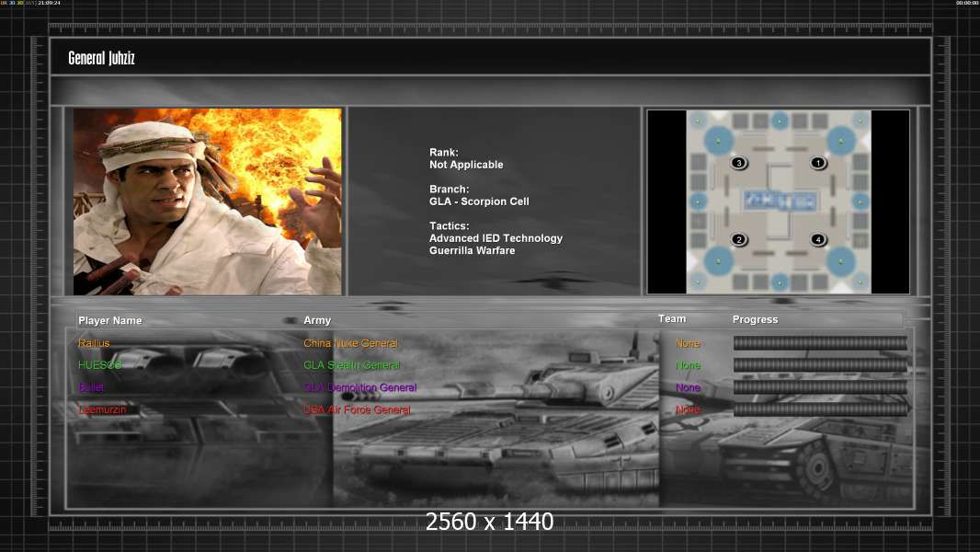Image resolution: width=980 pixels, height=552 pixels.
Task: Click the map preview thumbnail
Action: [x=779, y=201]
